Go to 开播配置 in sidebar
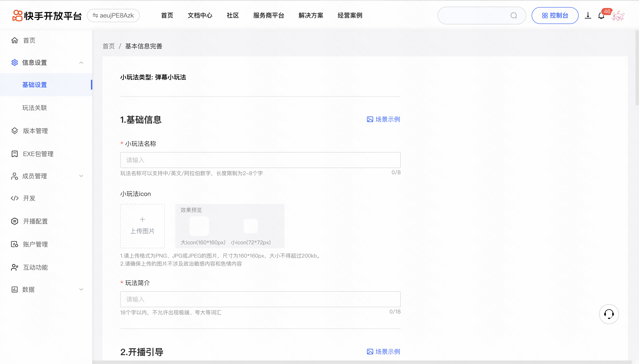Viewport: 639px width, 364px height. 35,221
